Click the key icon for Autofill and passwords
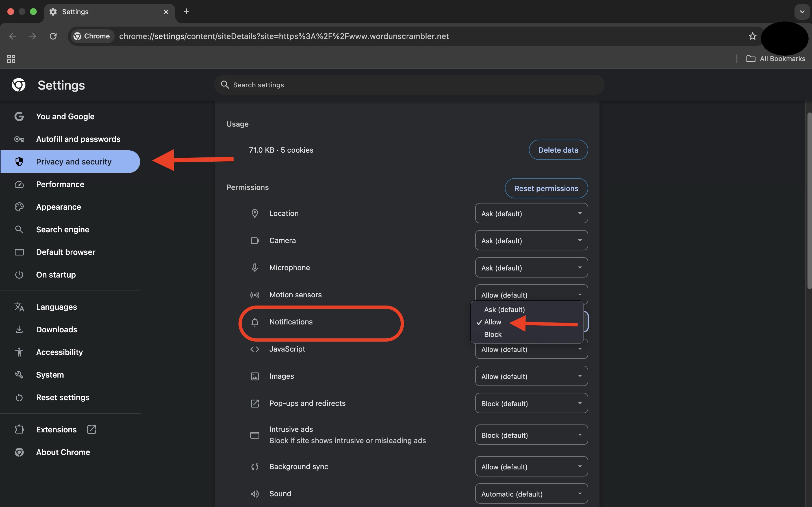This screenshot has width=812, height=507. (19, 139)
